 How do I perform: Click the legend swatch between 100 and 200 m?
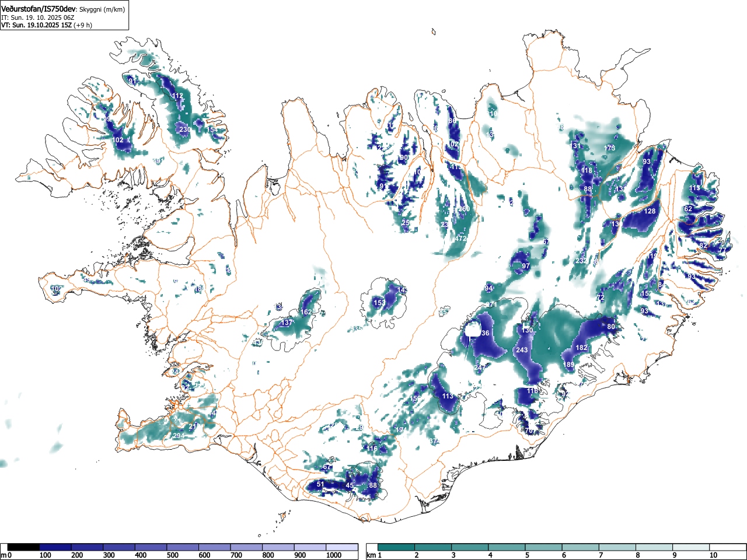pos(55,547)
